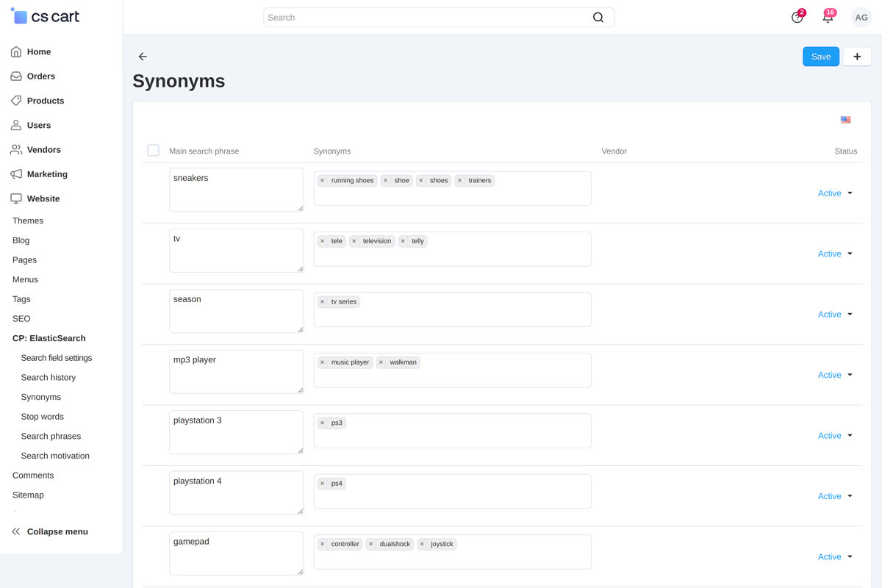The width and height of the screenshot is (882, 588).
Task: Toggle the select-all checkbox in table header
Action: click(153, 151)
